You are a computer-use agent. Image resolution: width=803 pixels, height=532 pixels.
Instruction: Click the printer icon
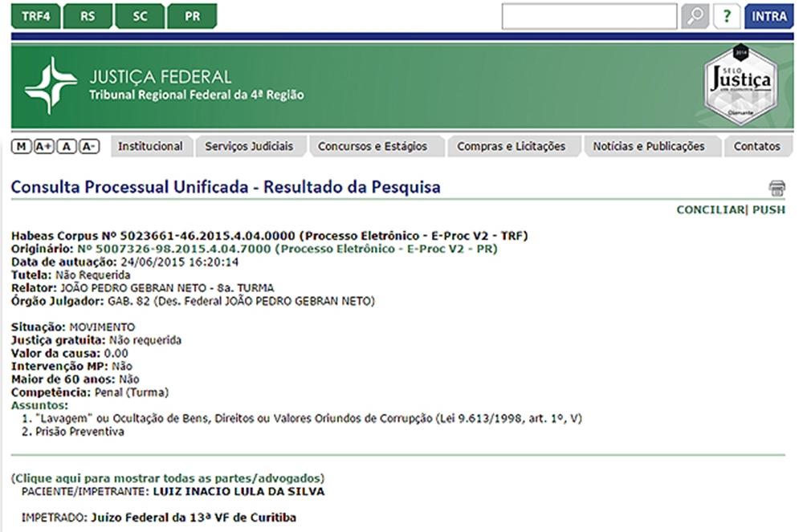777,189
